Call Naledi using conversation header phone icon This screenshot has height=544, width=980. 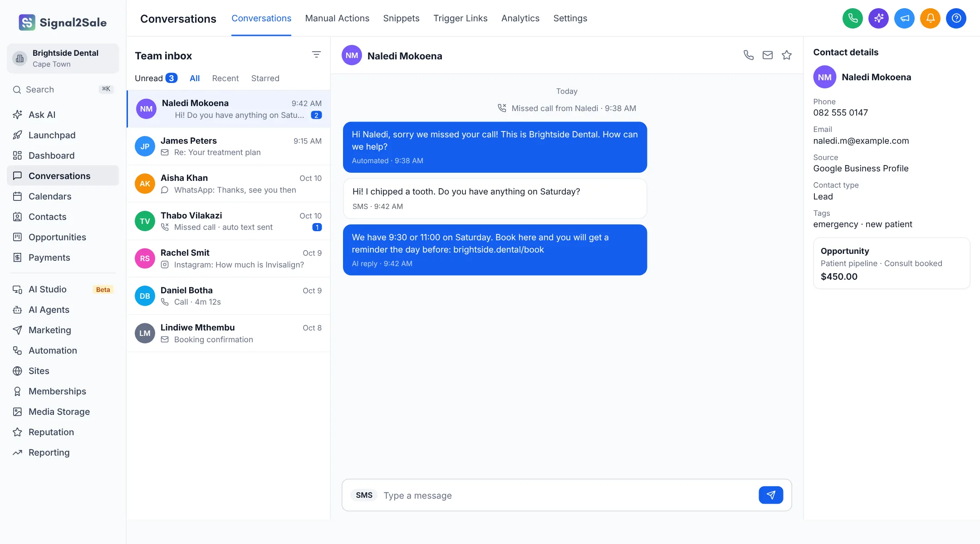coord(749,55)
